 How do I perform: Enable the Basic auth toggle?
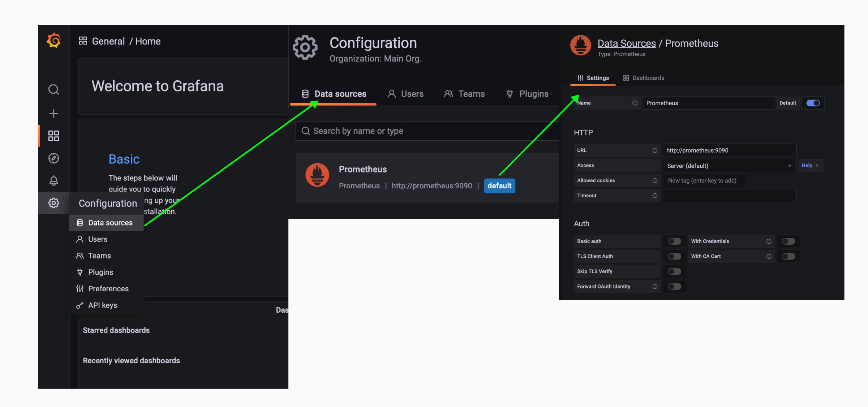click(674, 241)
